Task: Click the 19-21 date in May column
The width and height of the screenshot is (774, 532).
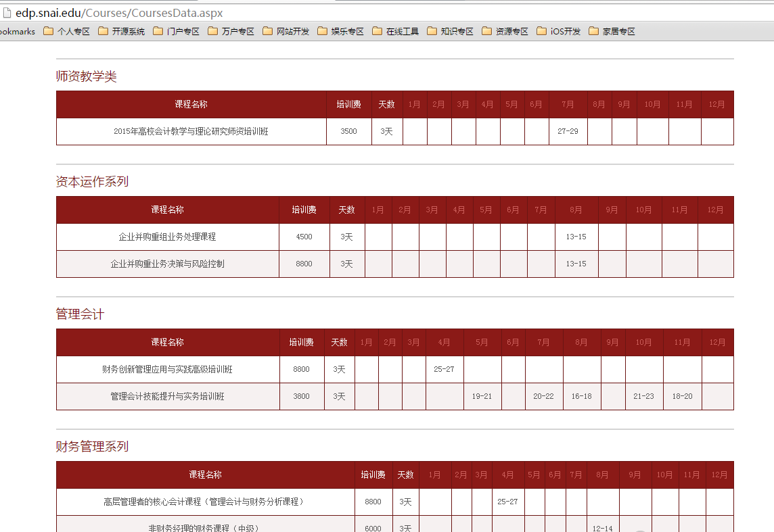Action: [x=482, y=396]
